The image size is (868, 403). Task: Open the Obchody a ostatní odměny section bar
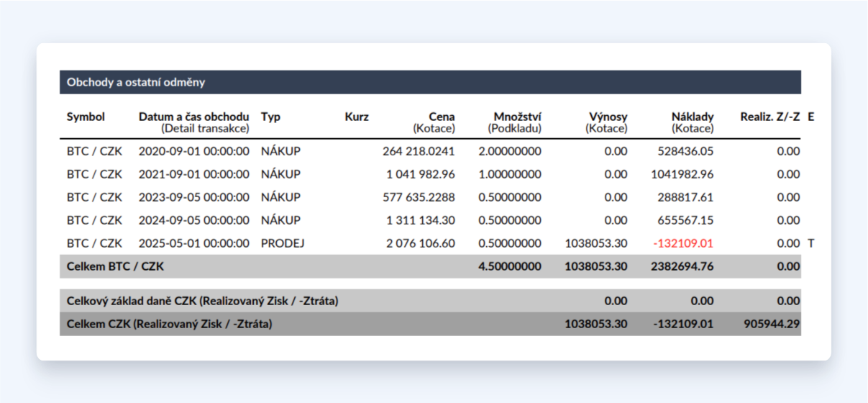pyautogui.click(x=430, y=82)
